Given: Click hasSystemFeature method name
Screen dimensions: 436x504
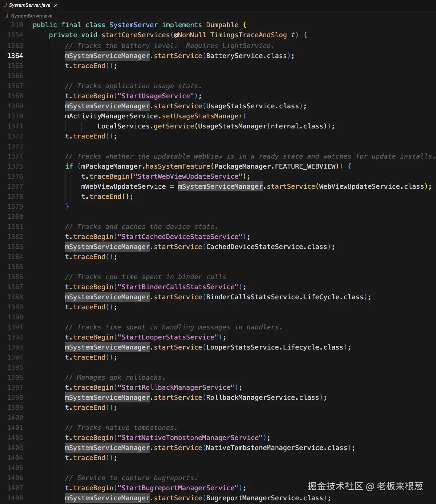Looking at the screenshot, I should 178,166.
